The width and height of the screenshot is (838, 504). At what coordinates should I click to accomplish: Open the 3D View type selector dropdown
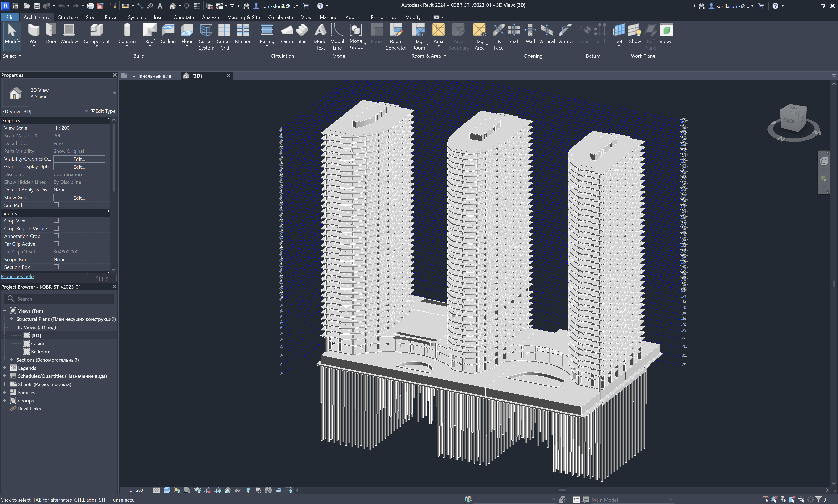point(114,93)
